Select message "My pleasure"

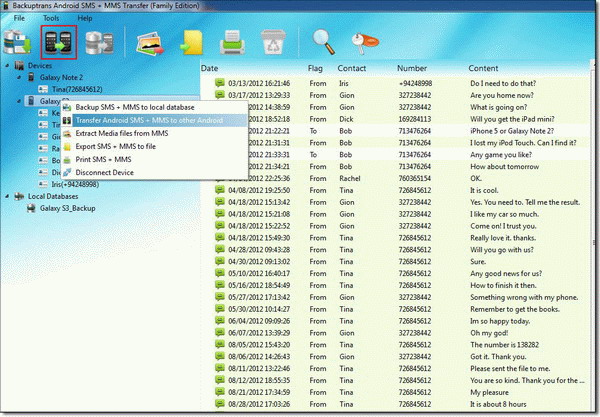coord(489,392)
